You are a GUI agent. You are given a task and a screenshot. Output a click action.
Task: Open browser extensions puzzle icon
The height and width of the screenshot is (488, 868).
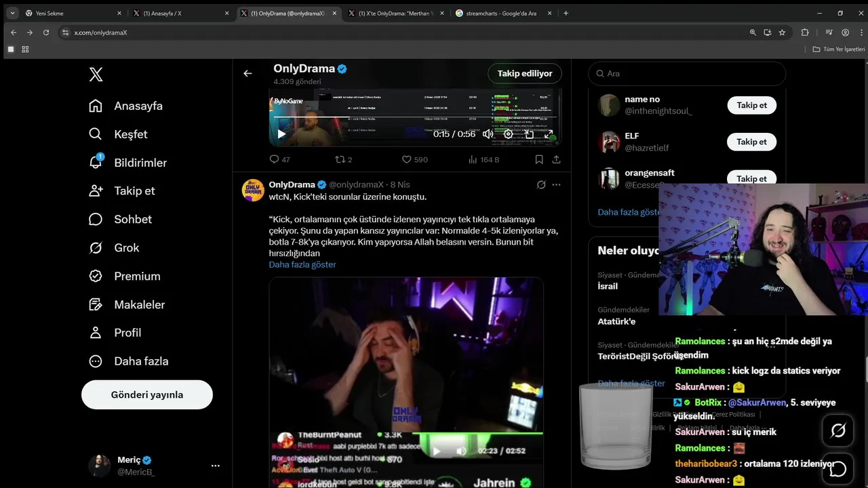[x=805, y=32]
